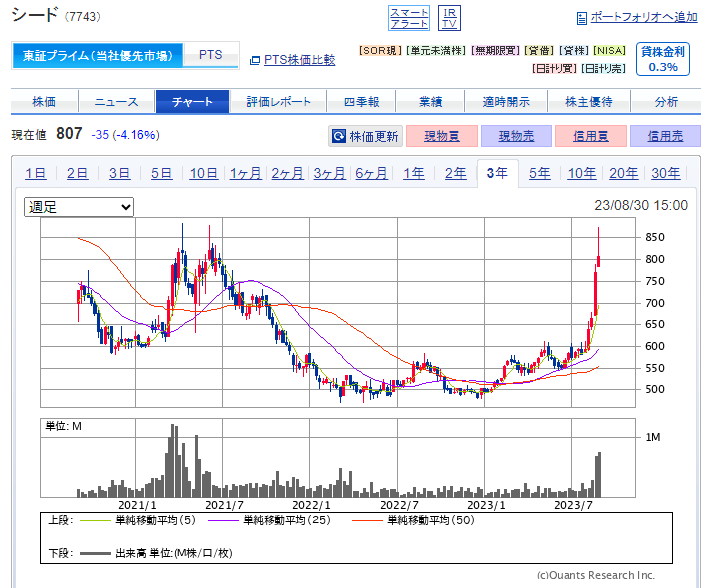Image resolution: width=703 pixels, height=588 pixels.
Task: Select the 2ヶ月 chart period
Action: 287,173
